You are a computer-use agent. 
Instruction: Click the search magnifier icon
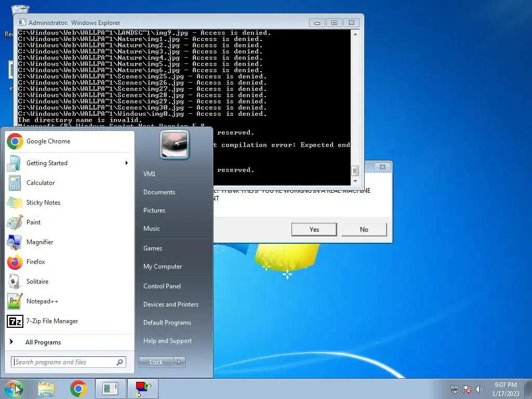pos(120,362)
